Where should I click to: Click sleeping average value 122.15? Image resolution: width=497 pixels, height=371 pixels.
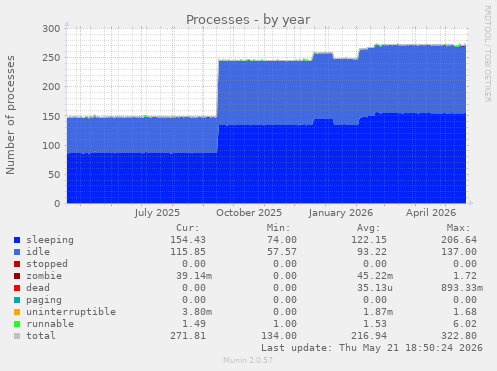point(369,240)
